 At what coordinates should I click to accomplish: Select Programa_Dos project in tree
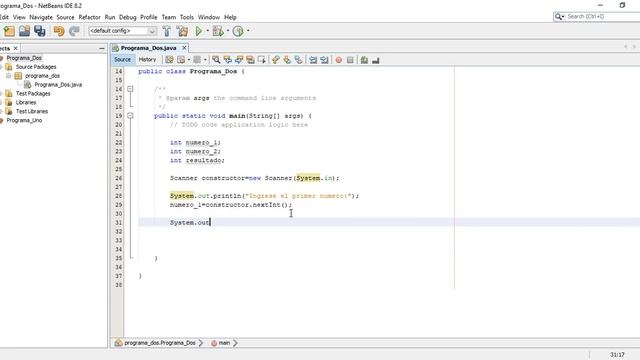[24, 58]
